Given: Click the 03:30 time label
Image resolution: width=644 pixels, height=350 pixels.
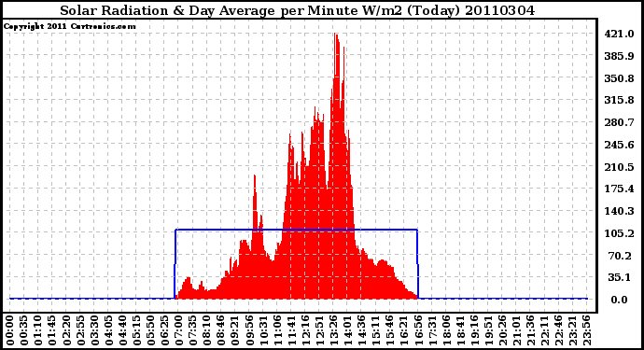Looking at the screenshot, I should click(94, 330).
